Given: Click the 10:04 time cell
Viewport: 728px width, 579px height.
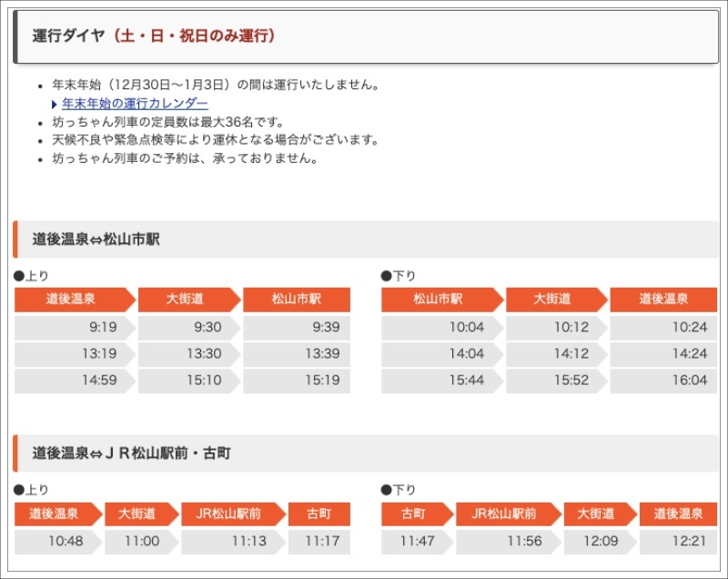Looking at the screenshot, I should (442, 328).
